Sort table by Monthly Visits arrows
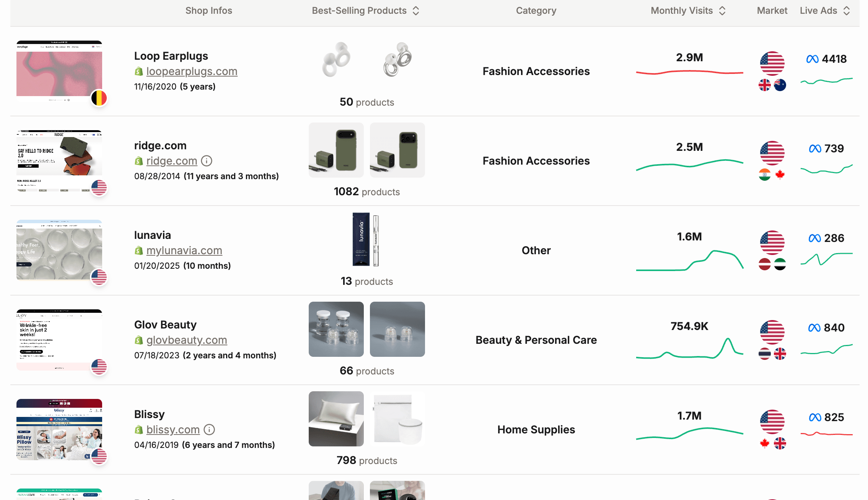The width and height of the screenshot is (868, 500). [x=722, y=11]
